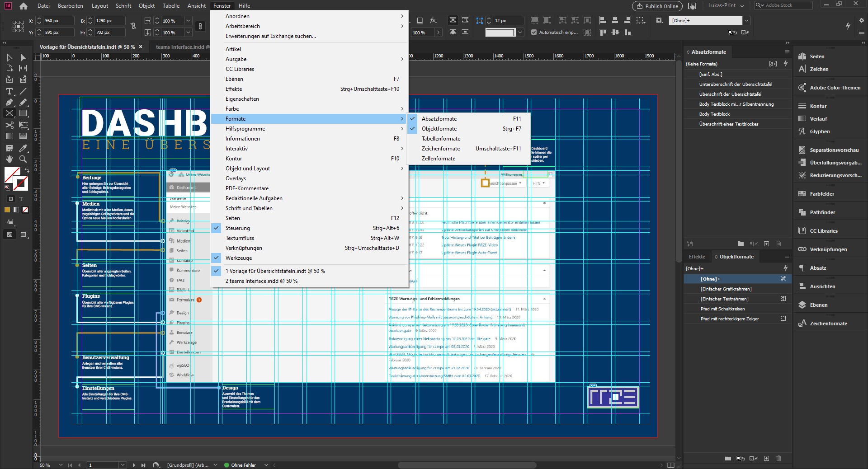The height and width of the screenshot is (469, 868).
Task: Uncheck Absatzformate in the Formate submenu
Action: (439, 119)
